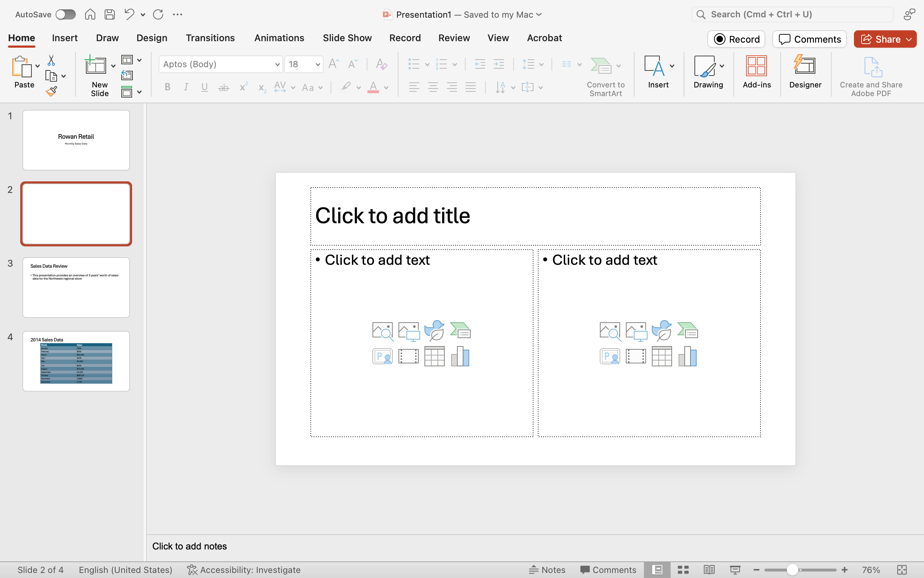
Task: Decrease the indent level
Action: (x=480, y=64)
